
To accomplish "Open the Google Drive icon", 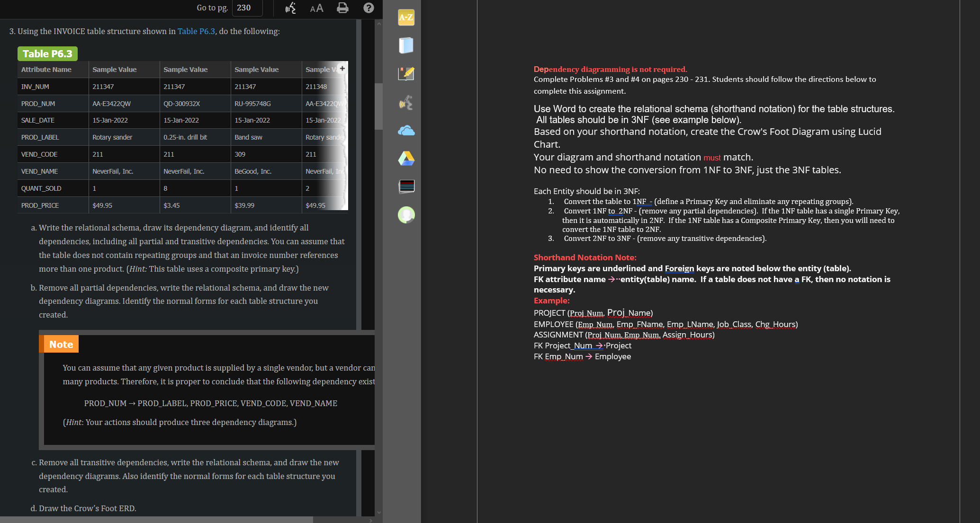I will [x=406, y=159].
